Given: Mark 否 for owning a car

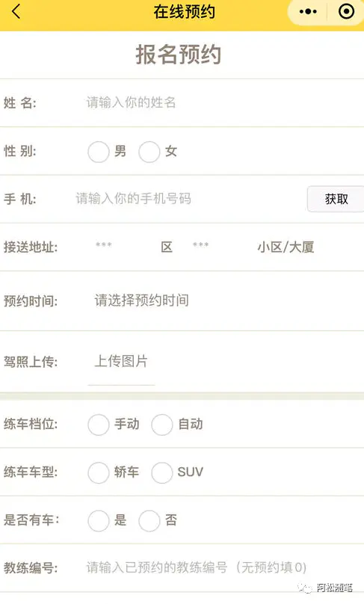Looking at the screenshot, I should (x=149, y=521).
